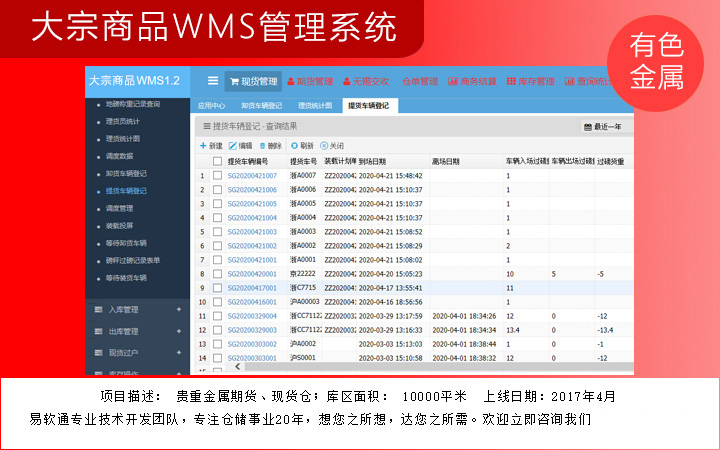Sort by 提货车号 column header

304,162
